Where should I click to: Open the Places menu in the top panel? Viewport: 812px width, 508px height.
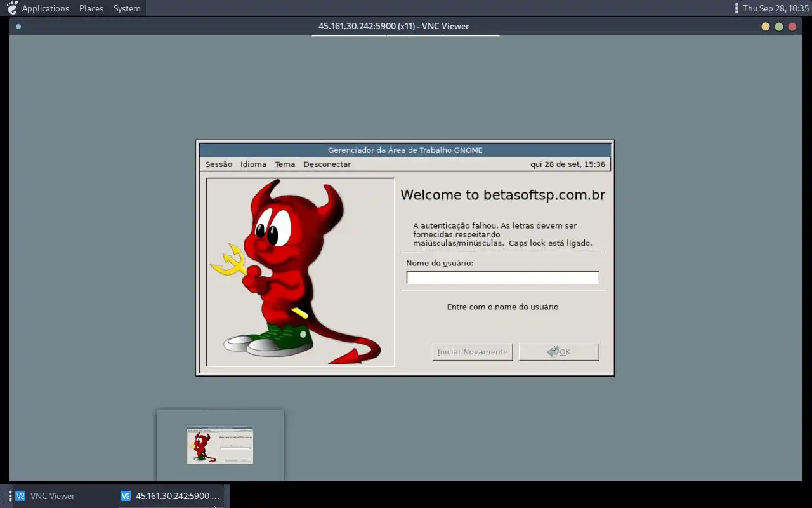(x=91, y=8)
